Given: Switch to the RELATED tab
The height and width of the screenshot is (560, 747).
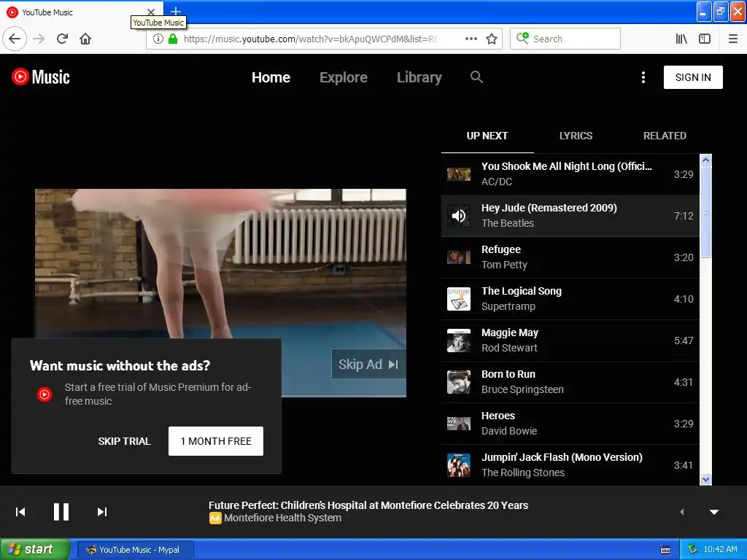Looking at the screenshot, I should [665, 136].
